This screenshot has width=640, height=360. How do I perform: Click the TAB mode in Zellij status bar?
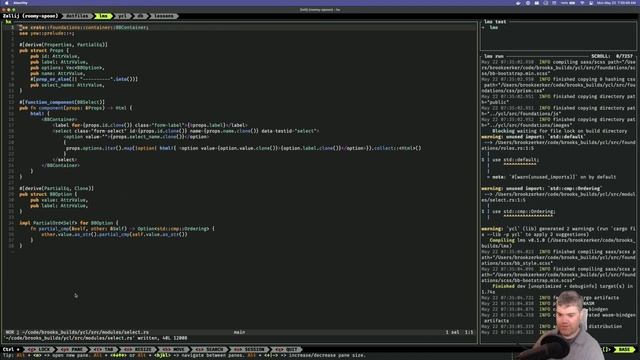point(104,349)
